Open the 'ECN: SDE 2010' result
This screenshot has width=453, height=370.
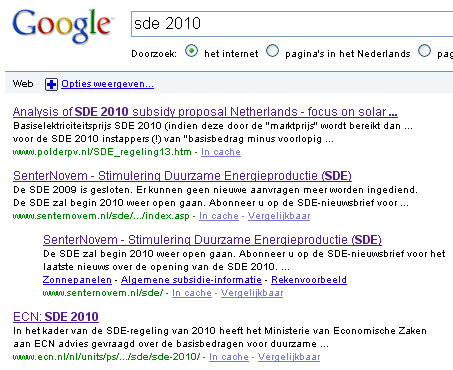click(56, 317)
